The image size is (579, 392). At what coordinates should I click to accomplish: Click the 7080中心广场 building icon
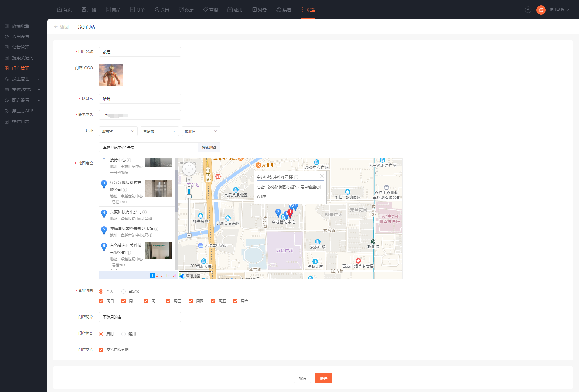click(317, 162)
